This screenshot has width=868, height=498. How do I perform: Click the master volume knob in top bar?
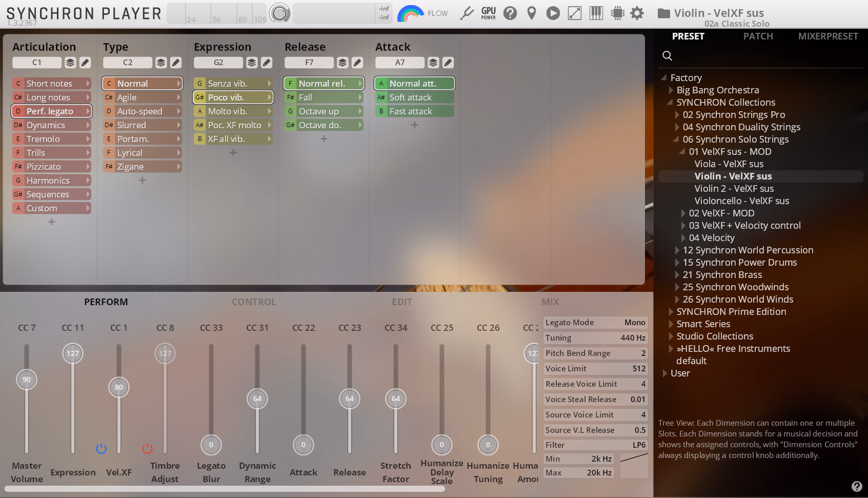280,13
